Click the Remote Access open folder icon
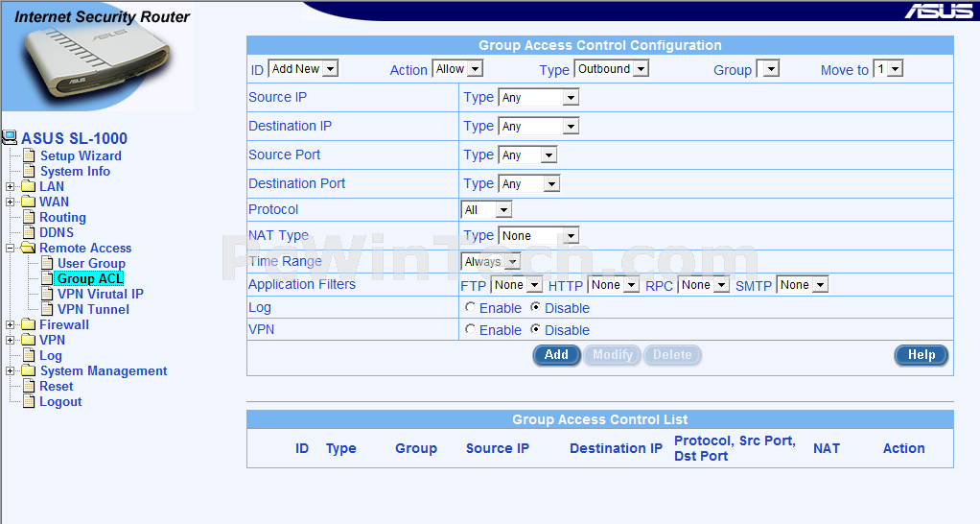Image resolution: width=980 pixels, height=524 pixels. point(28,248)
